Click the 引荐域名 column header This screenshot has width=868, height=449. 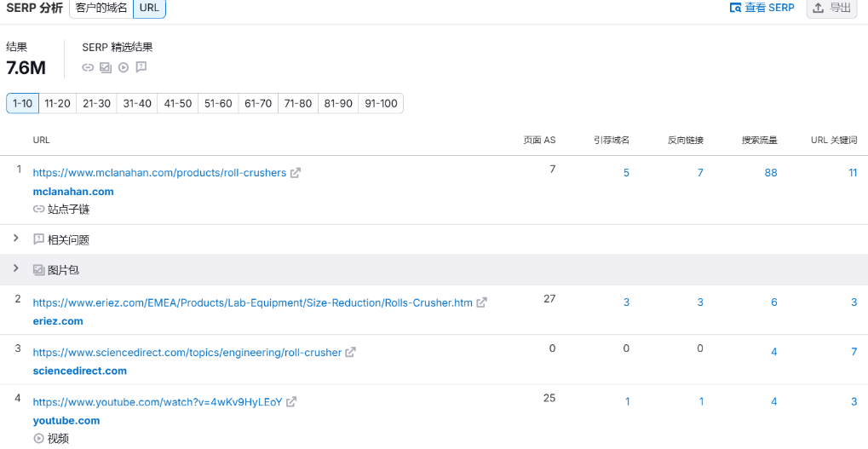point(611,140)
